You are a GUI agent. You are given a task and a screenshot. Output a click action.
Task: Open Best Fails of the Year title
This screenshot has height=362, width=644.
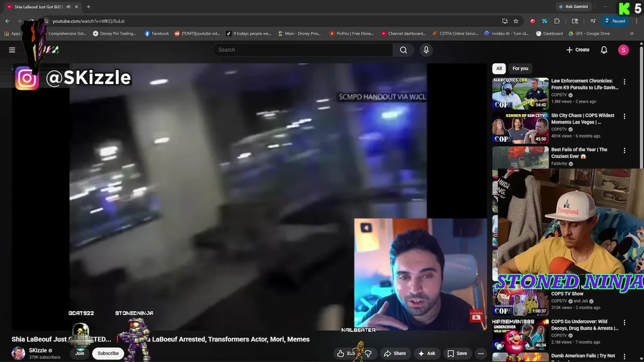click(x=579, y=153)
